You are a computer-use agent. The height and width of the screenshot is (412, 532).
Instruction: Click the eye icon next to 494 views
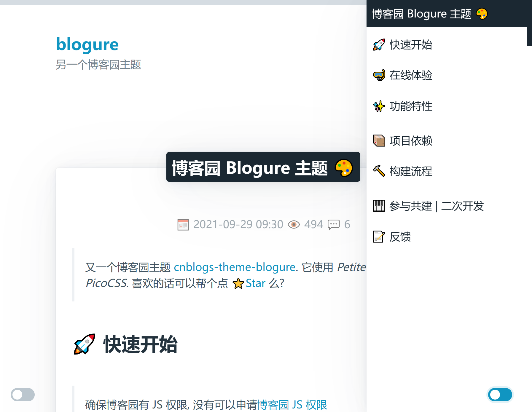point(294,224)
